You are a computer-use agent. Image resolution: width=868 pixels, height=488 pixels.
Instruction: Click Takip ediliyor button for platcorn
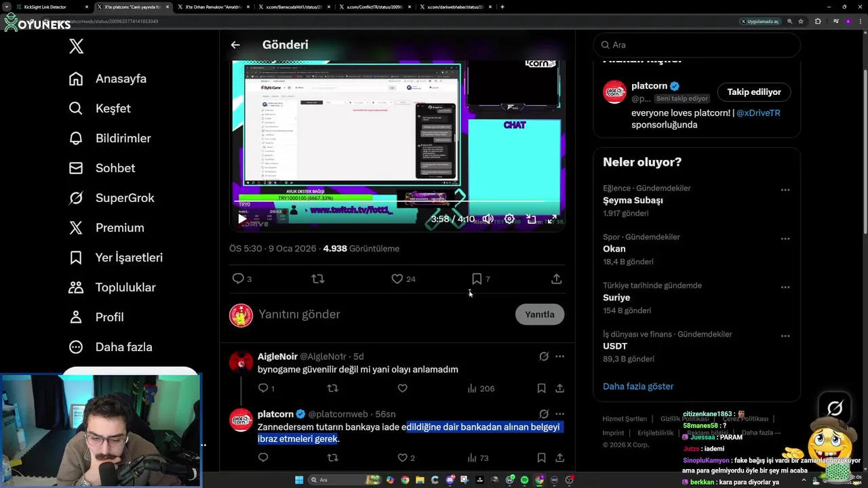[x=754, y=92]
